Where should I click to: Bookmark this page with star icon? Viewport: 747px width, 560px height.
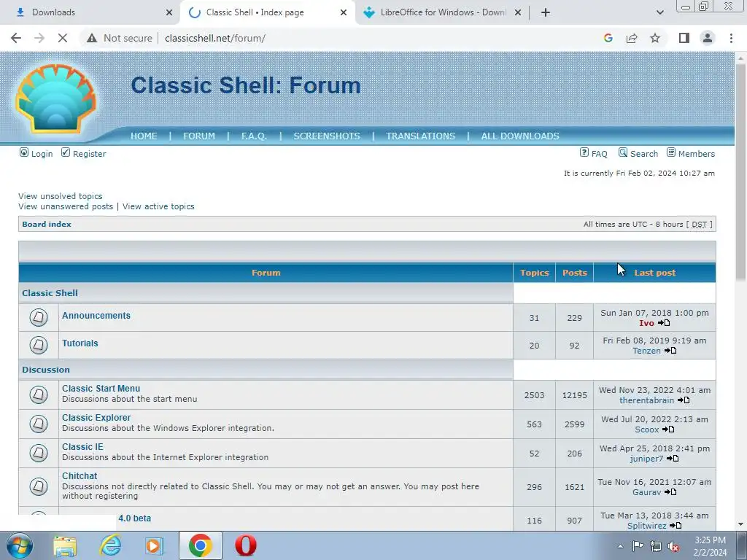click(x=655, y=38)
